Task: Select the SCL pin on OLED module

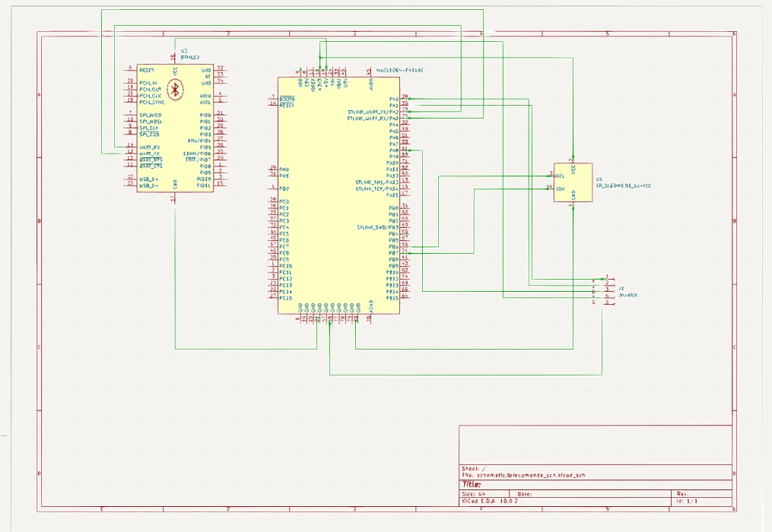Action: point(560,176)
